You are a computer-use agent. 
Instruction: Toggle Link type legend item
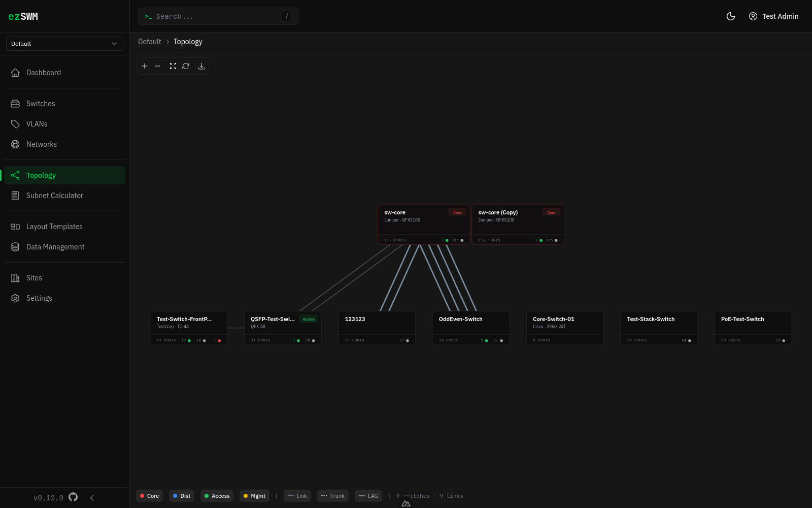(297, 496)
